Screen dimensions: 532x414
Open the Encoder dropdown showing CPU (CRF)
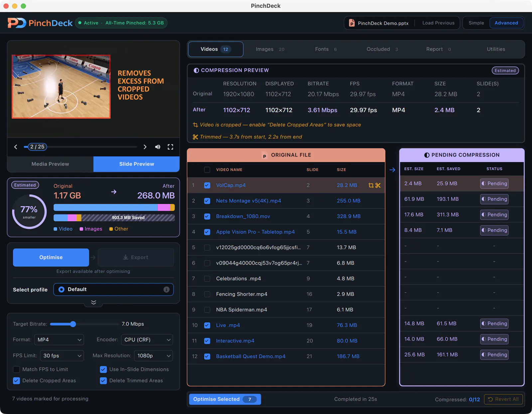(x=147, y=340)
